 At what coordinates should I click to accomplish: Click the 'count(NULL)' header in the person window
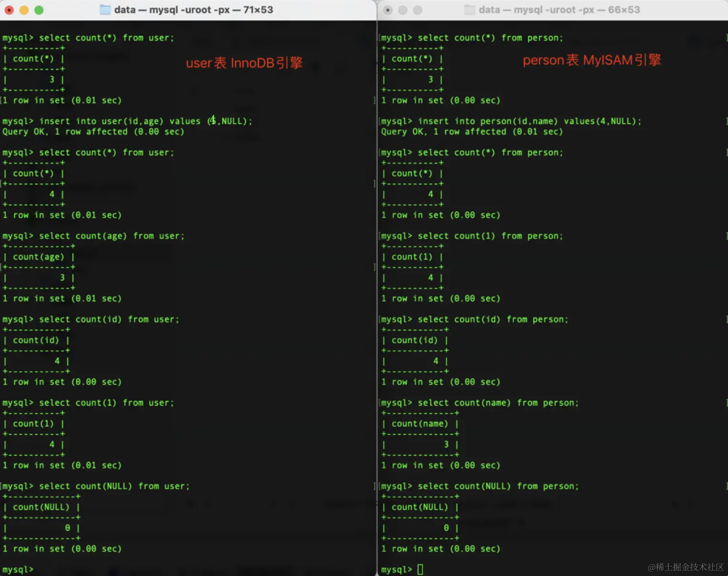click(x=420, y=507)
